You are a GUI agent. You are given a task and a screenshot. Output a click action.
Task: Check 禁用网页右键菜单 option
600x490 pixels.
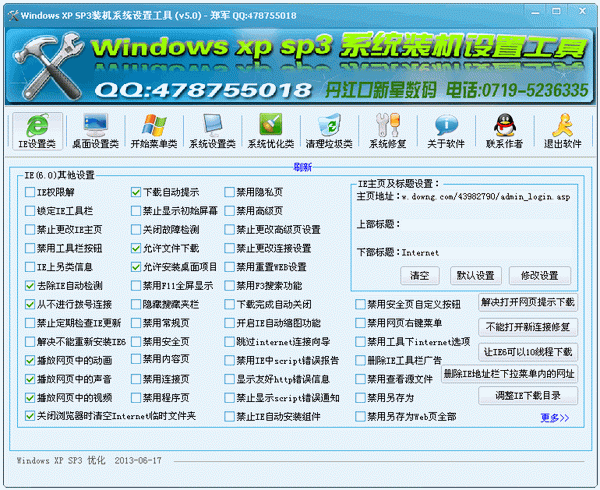tap(360, 323)
